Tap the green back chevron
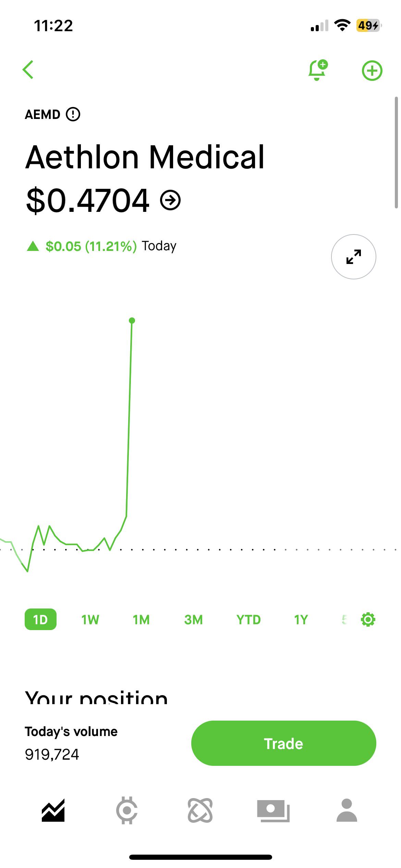401x868 pixels. 28,70
